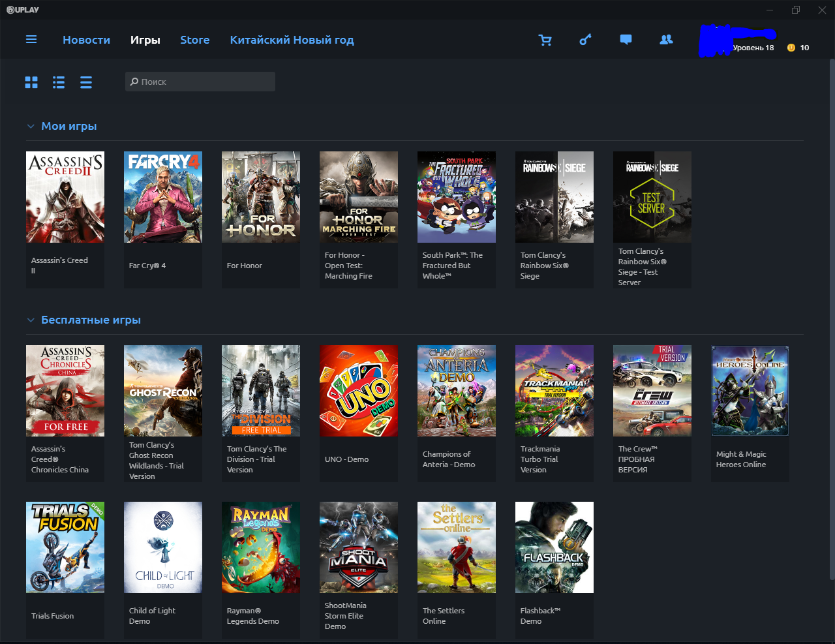Image resolution: width=835 pixels, height=644 pixels.
Task: Open the chat messages icon
Action: click(626, 40)
